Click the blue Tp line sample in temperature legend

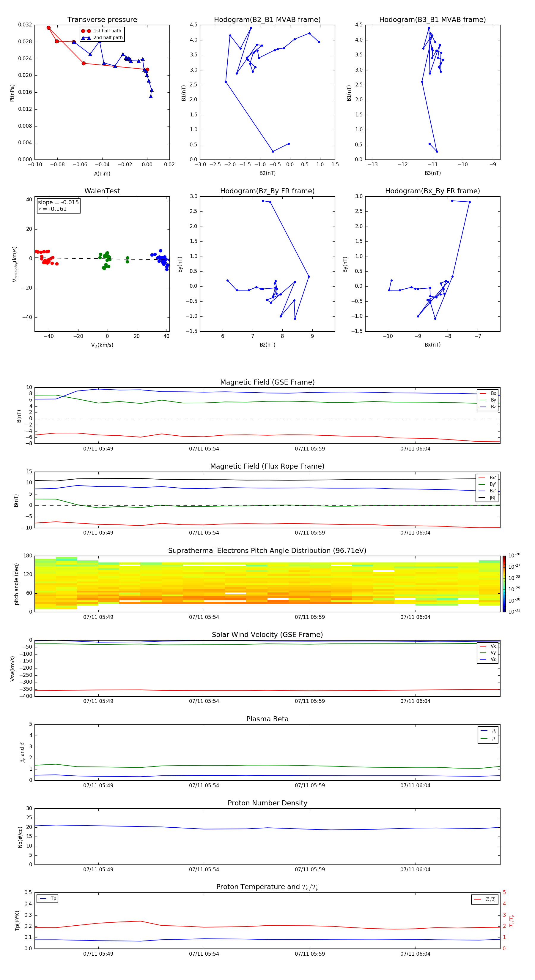(43, 899)
